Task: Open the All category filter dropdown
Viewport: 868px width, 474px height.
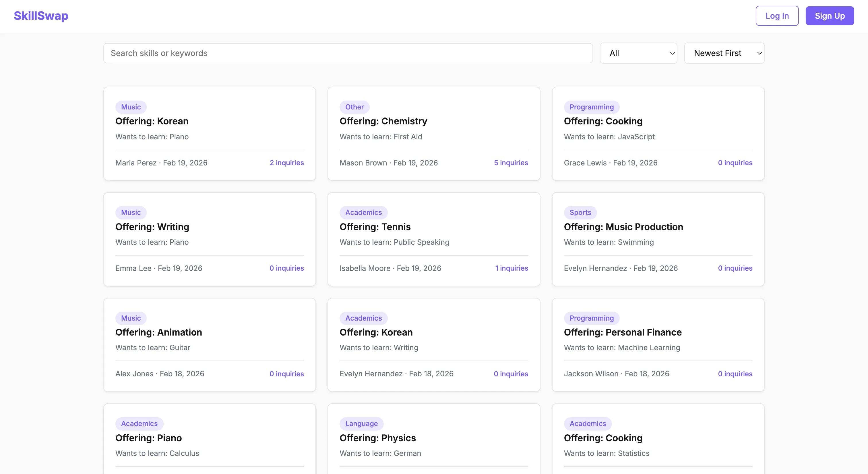Action: pos(638,53)
